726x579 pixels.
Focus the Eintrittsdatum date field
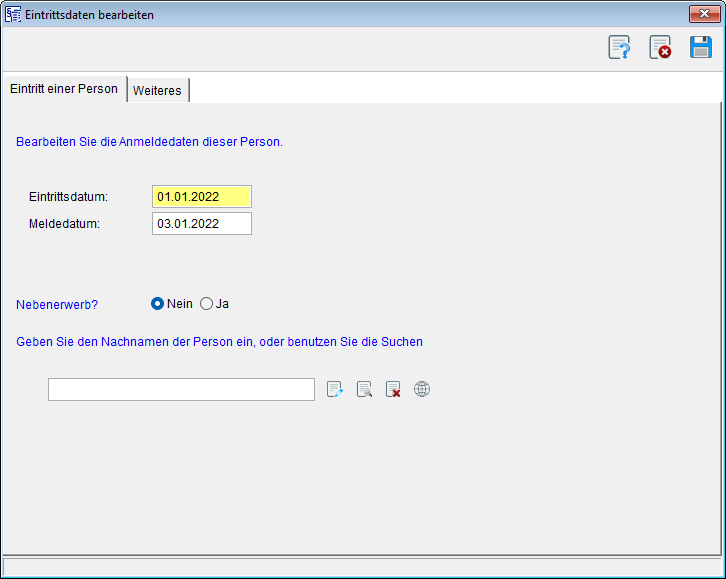tap(201, 197)
